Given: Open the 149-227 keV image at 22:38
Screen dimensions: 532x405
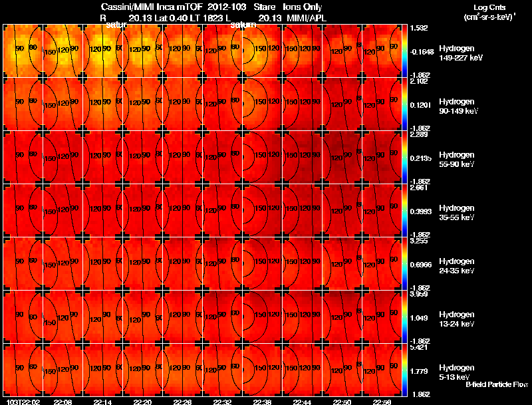Looking at the screenshot, I should pyautogui.click(x=262, y=51).
